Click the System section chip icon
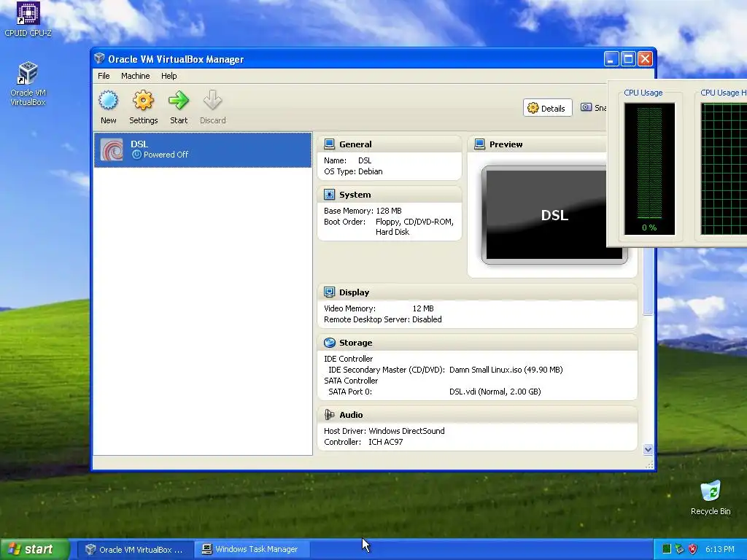The height and width of the screenshot is (560, 747). pyautogui.click(x=329, y=194)
